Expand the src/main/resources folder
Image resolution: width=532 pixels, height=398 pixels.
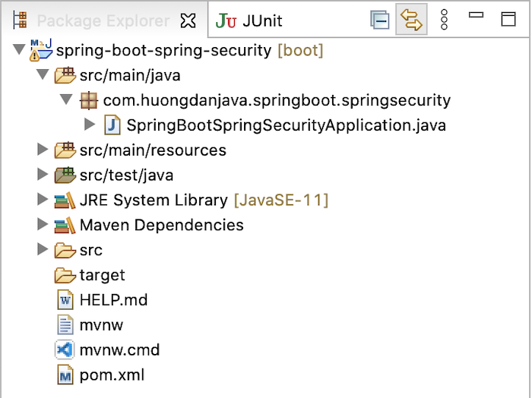coord(42,150)
